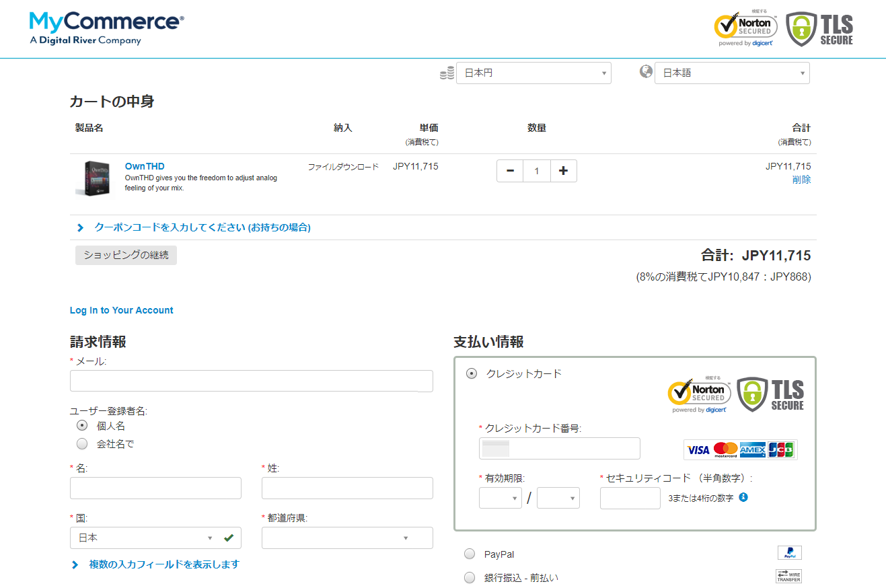Image resolution: width=886 pixels, height=588 pixels.
Task: Click the AMEX card logo
Action: (753, 449)
